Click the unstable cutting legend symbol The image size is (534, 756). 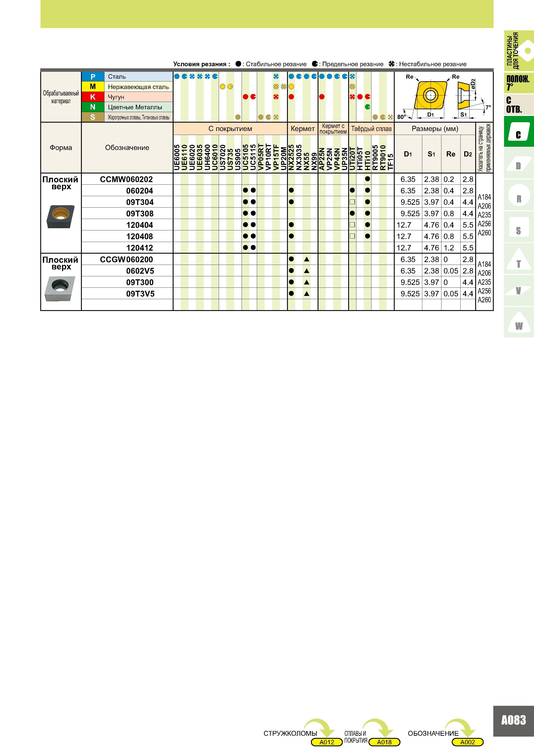point(391,64)
